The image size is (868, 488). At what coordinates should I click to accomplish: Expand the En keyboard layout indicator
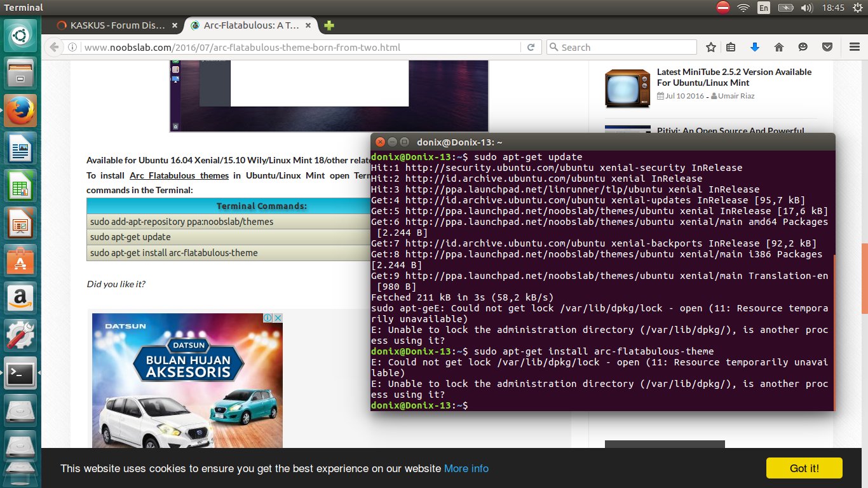click(764, 8)
